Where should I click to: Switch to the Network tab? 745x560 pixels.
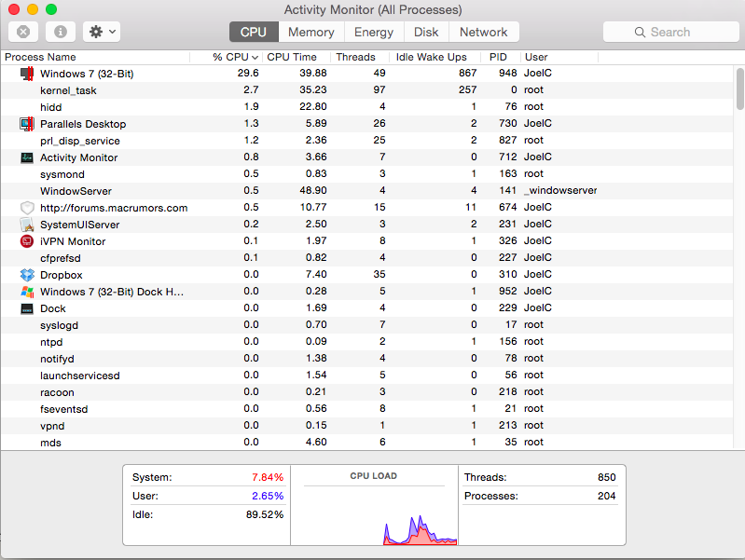click(484, 32)
